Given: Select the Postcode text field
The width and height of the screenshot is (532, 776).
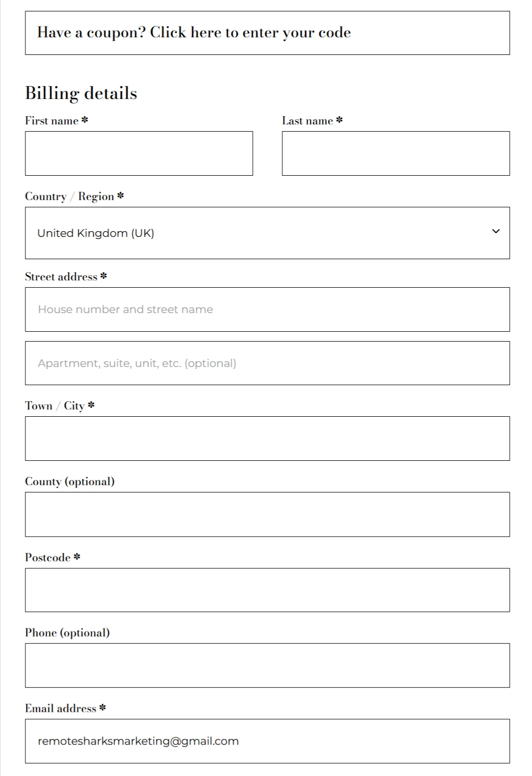Looking at the screenshot, I should click(x=267, y=590).
